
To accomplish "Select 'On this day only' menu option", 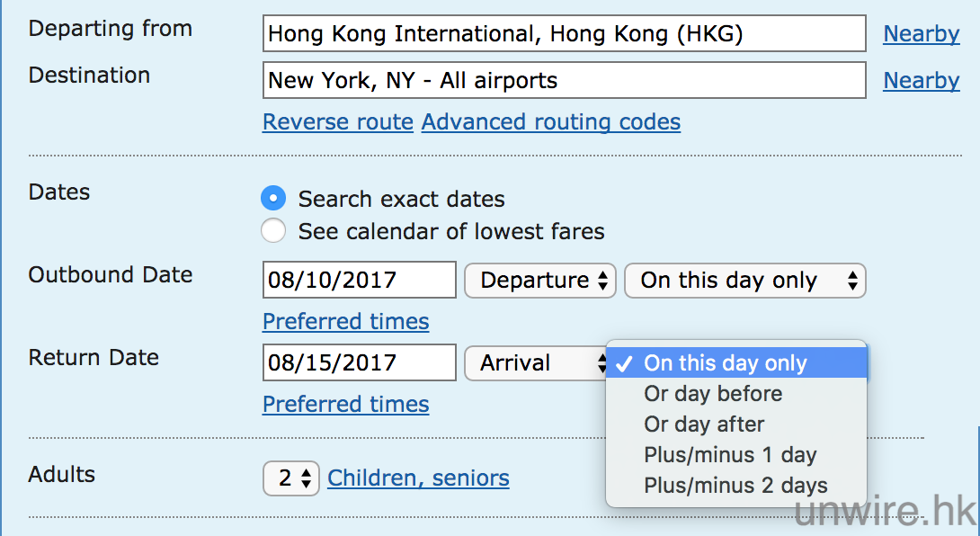I will click(x=726, y=363).
